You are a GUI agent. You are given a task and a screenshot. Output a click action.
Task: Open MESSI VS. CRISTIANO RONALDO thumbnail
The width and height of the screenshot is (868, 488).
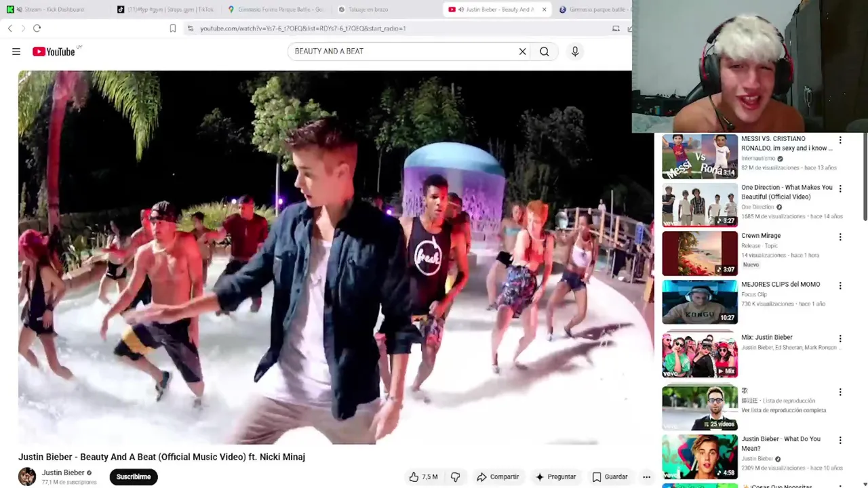[700, 157]
